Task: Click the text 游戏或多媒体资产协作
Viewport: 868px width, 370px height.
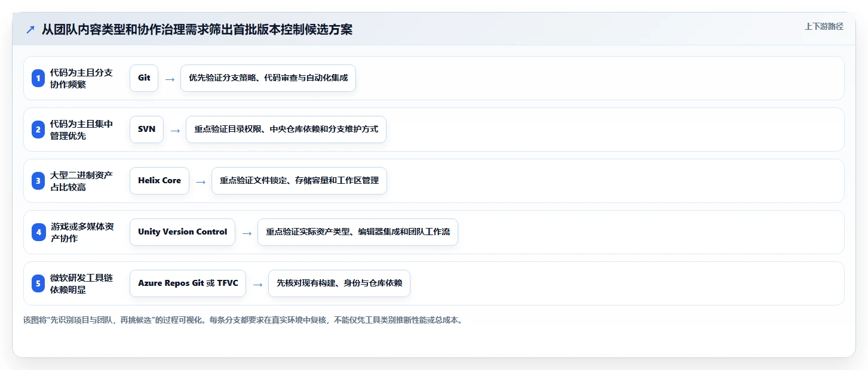Action: [82, 232]
